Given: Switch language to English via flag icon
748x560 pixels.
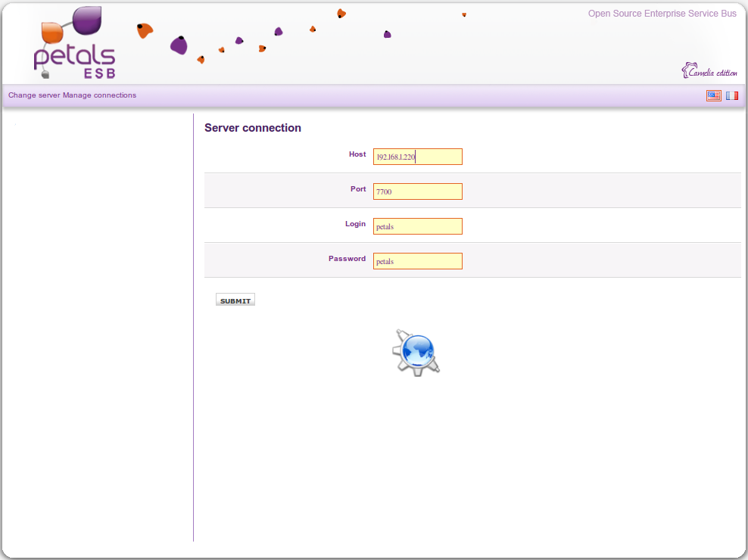Looking at the screenshot, I should (x=713, y=96).
